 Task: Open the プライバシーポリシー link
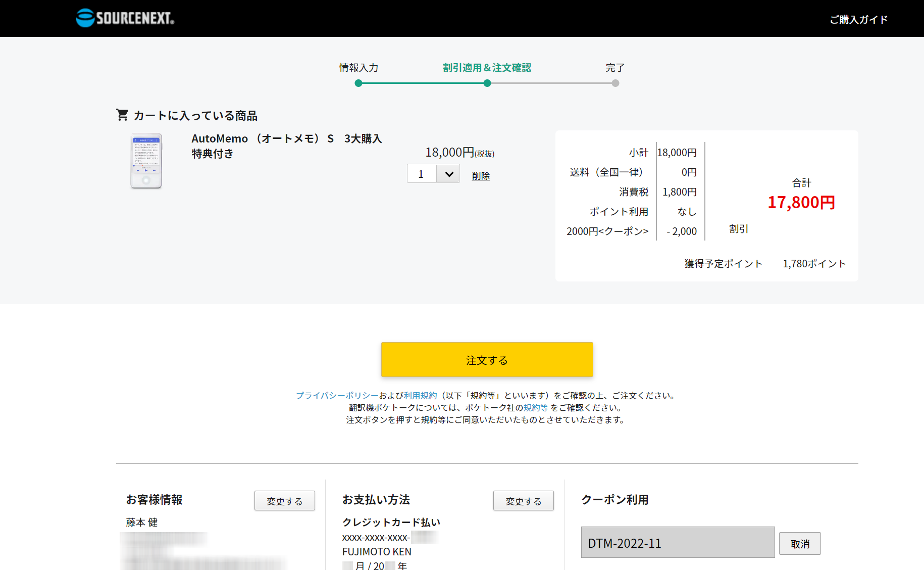point(337,395)
